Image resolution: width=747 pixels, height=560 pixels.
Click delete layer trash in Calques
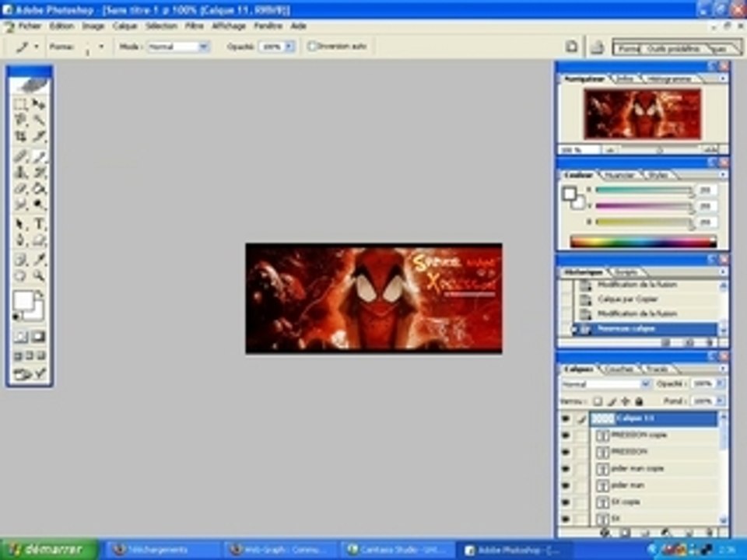pos(710,532)
